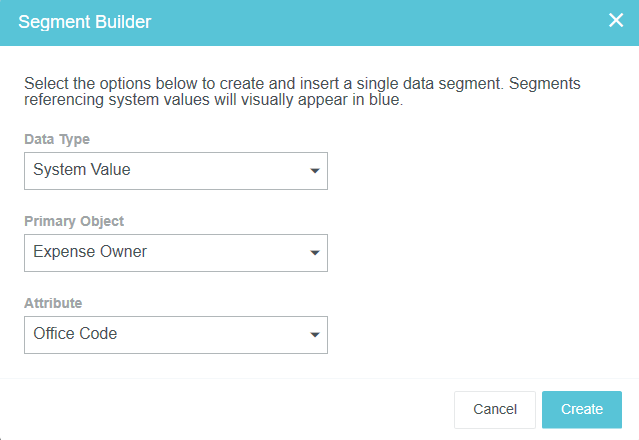Select the 'Office Code' text in the field

[75, 334]
